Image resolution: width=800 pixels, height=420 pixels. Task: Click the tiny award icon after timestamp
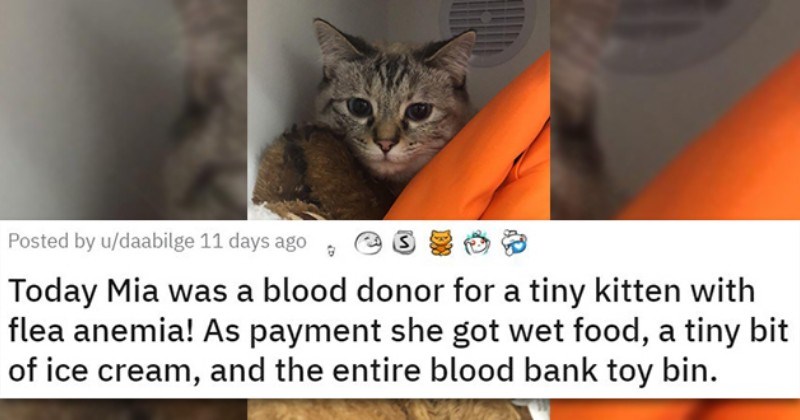331,251
